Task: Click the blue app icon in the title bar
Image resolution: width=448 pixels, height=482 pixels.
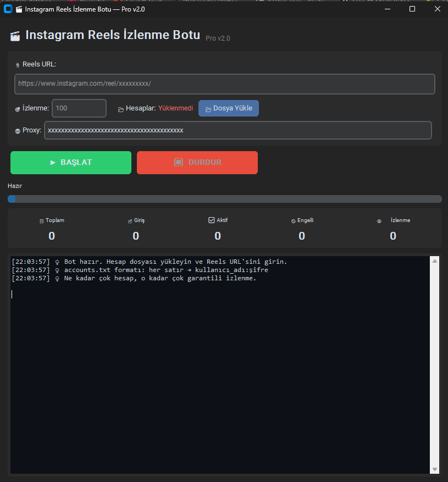Action: [8, 9]
